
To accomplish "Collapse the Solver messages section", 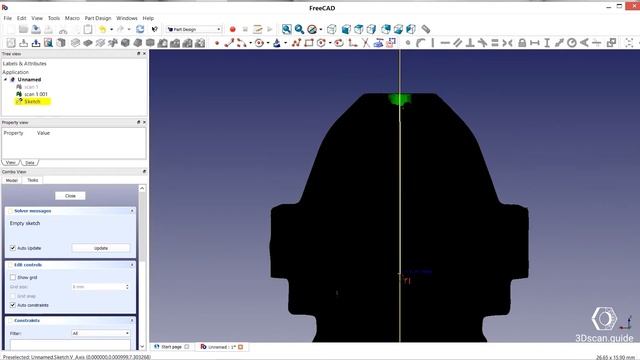I will [x=132, y=211].
